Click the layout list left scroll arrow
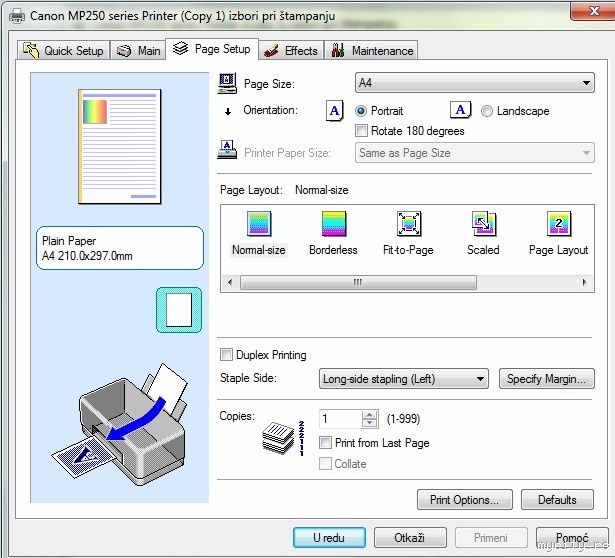The height and width of the screenshot is (558, 615). [x=230, y=282]
